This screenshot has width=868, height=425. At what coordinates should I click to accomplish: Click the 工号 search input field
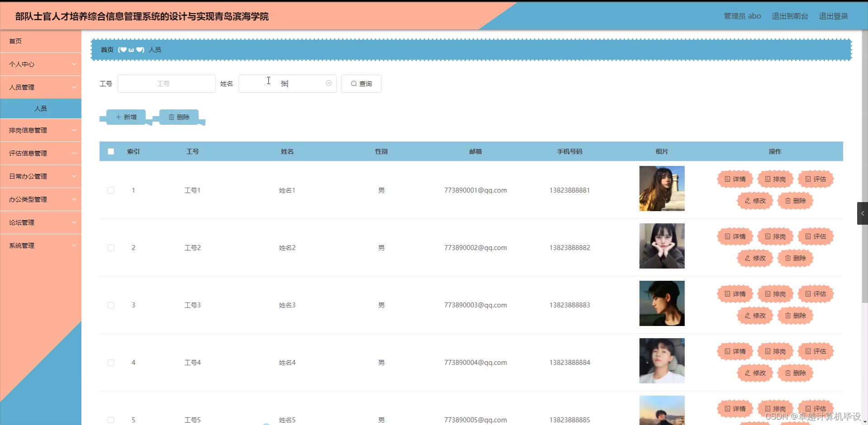click(166, 83)
